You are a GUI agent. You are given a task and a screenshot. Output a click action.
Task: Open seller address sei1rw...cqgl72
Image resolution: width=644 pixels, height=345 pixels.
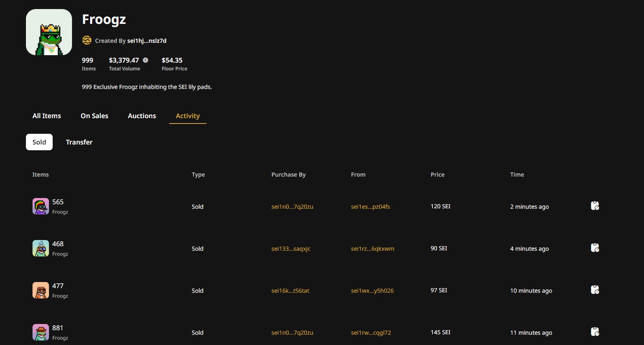(x=371, y=333)
